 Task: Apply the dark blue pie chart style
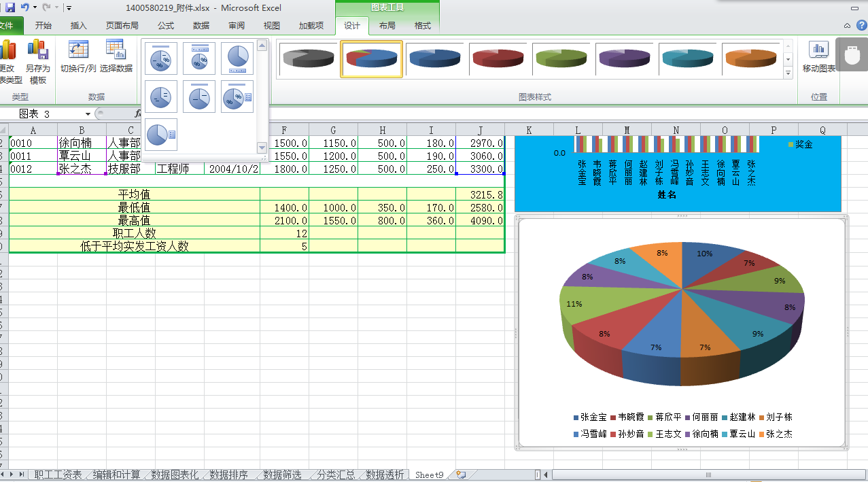tap(434, 59)
